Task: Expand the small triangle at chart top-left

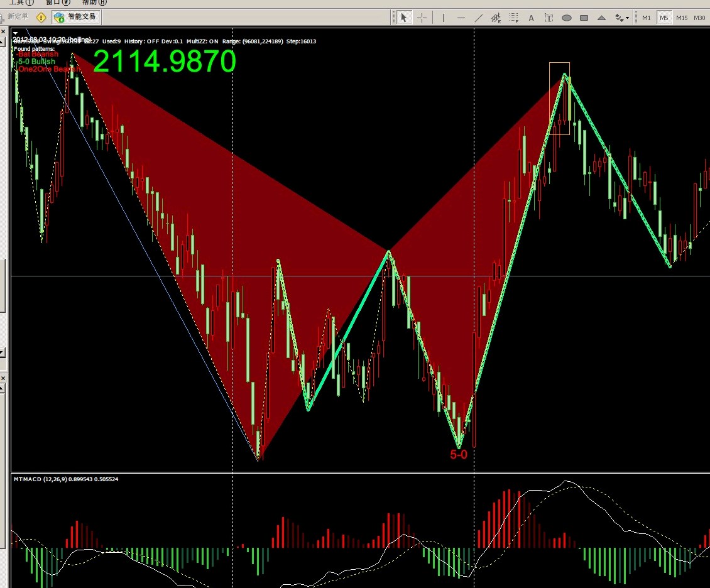Action: coord(15,32)
